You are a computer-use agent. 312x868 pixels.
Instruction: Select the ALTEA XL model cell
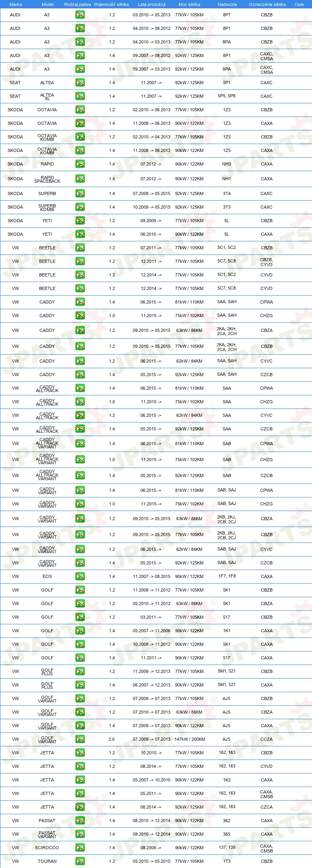[47, 97]
